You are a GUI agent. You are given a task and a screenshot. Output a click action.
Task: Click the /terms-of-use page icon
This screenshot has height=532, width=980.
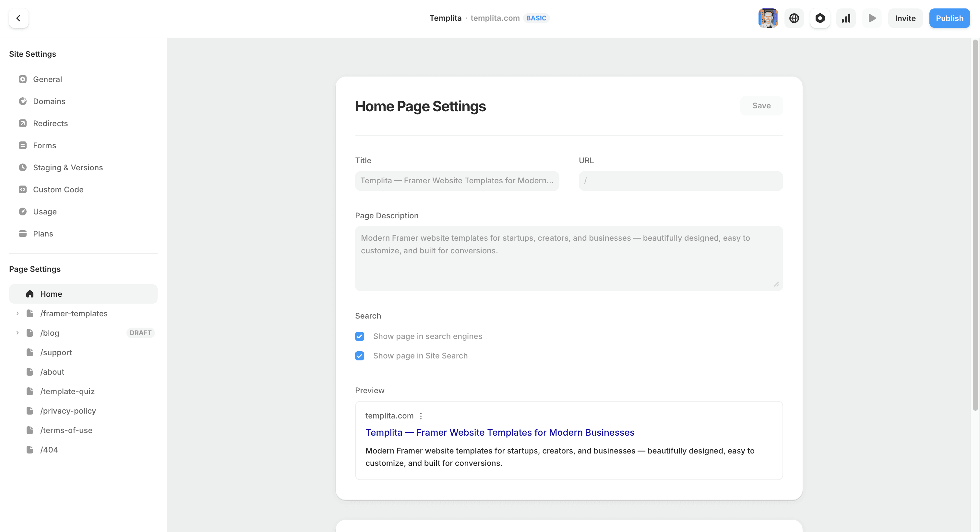coord(30,429)
